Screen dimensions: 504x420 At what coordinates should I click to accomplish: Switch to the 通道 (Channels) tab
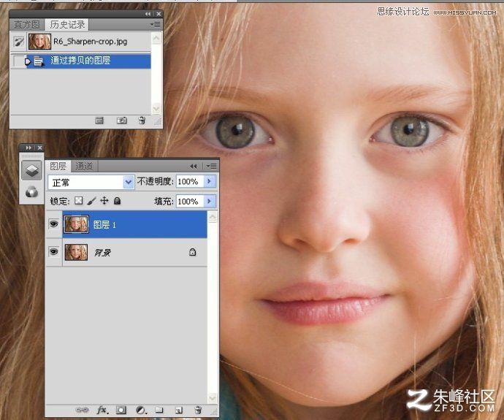click(84, 166)
